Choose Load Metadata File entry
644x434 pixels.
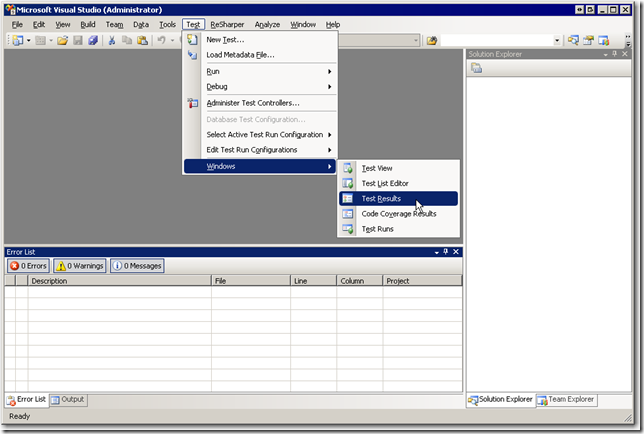tap(261, 55)
